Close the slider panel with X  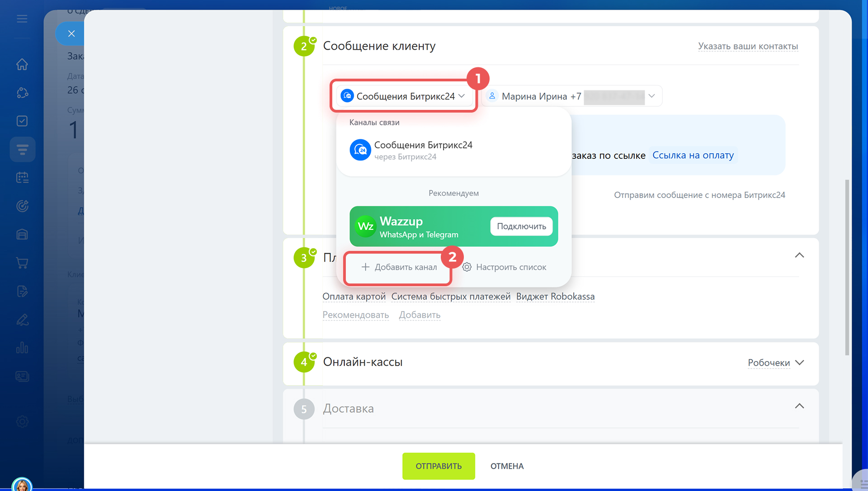pyautogui.click(x=71, y=33)
